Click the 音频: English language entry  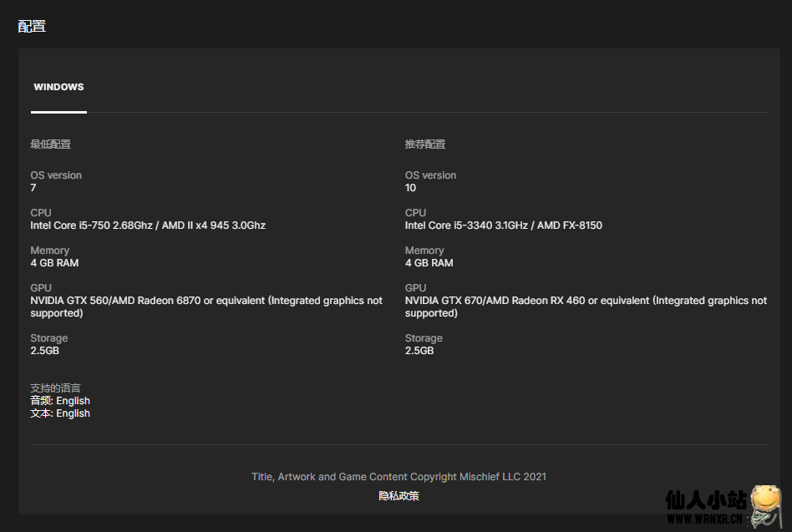(60, 401)
